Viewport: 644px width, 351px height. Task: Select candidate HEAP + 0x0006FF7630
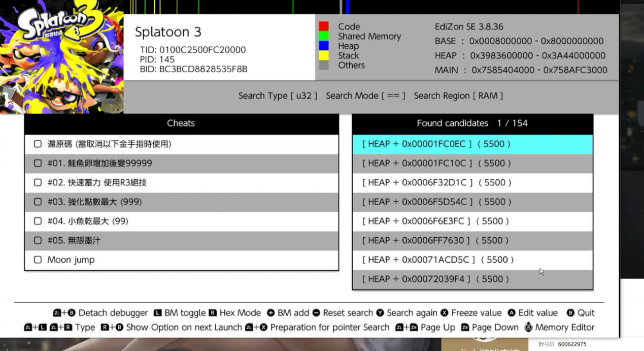point(472,241)
